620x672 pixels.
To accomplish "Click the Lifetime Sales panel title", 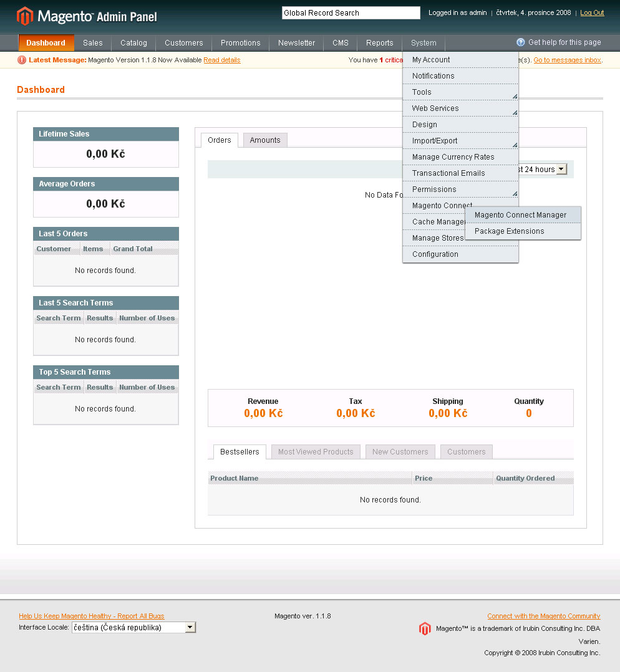I will click(64, 133).
